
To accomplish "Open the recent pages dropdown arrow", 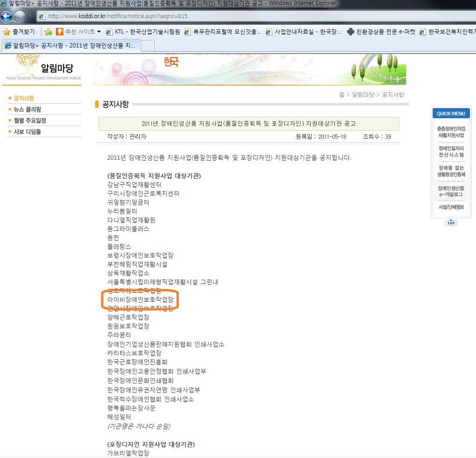I will [30, 16].
